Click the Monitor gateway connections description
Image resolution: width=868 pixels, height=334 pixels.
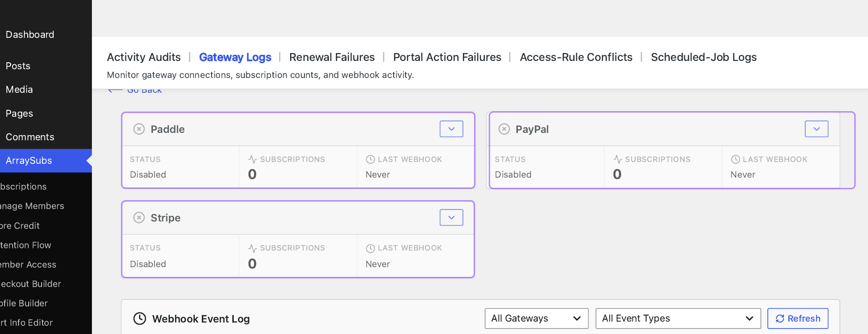tap(261, 75)
